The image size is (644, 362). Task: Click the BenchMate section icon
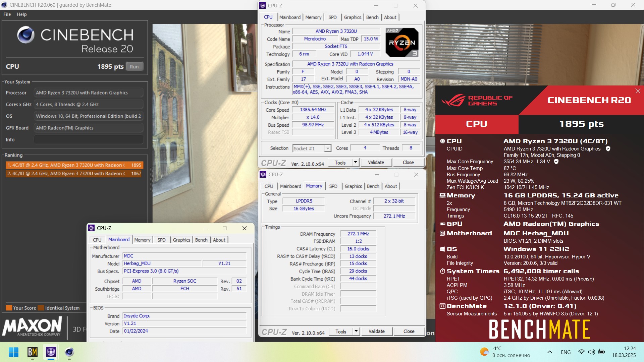442,306
